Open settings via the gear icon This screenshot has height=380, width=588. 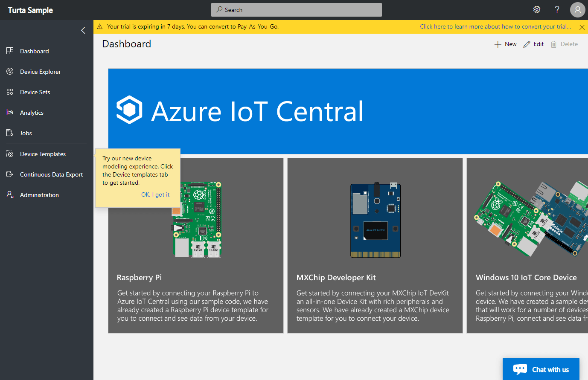tap(537, 9)
